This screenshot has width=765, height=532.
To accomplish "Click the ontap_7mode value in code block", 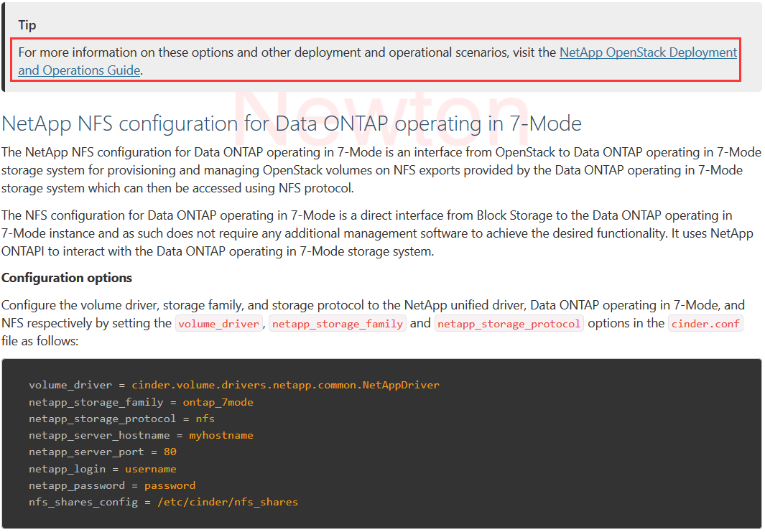I will tap(218, 402).
